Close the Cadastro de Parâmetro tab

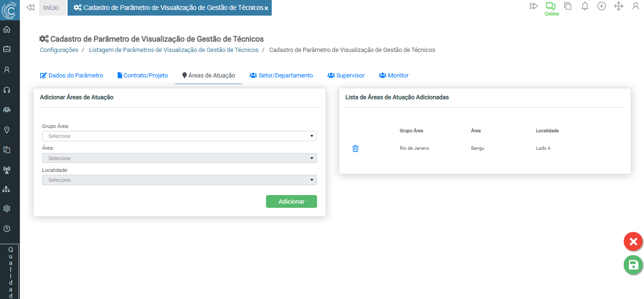tap(266, 9)
